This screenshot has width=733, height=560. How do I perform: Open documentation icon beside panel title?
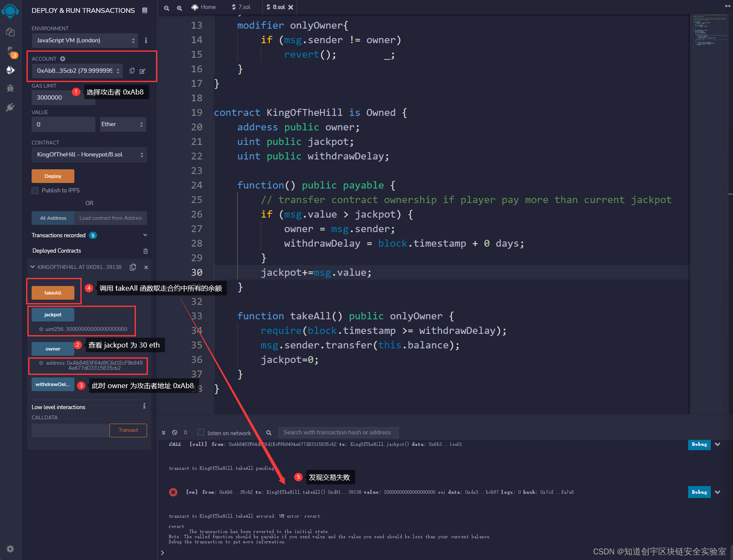pyautogui.click(x=145, y=10)
